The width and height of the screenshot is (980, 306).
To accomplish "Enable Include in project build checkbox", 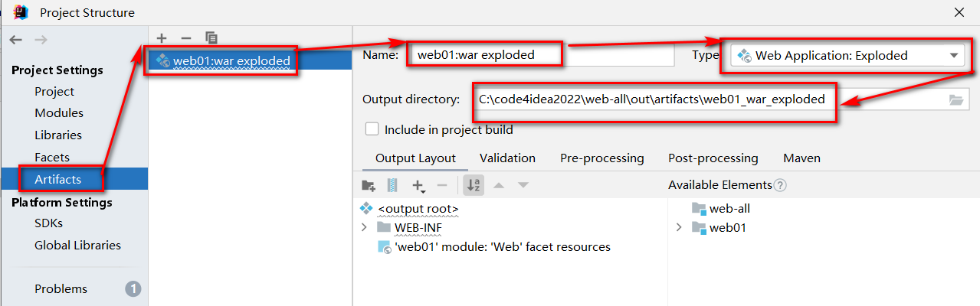I will [x=372, y=129].
